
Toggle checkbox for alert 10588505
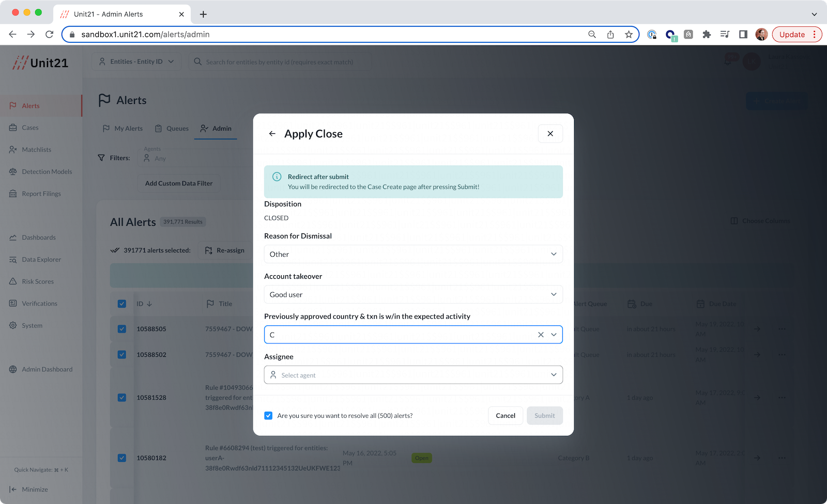pyautogui.click(x=122, y=329)
